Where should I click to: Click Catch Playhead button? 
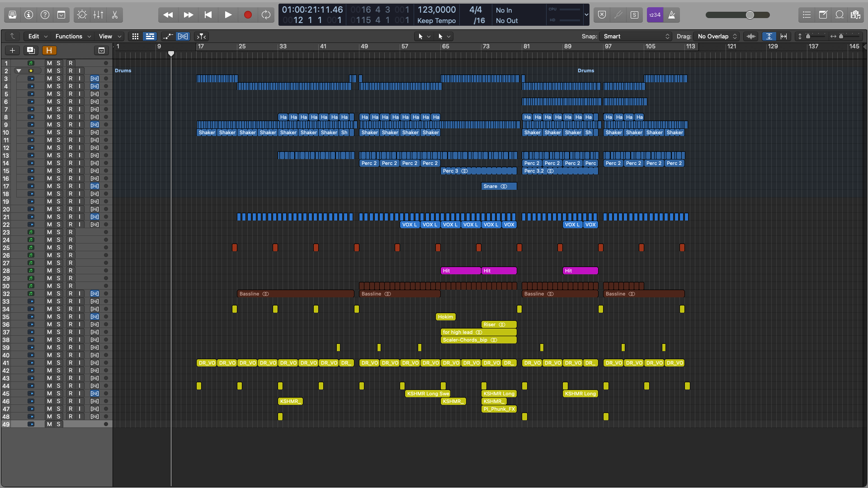click(202, 36)
